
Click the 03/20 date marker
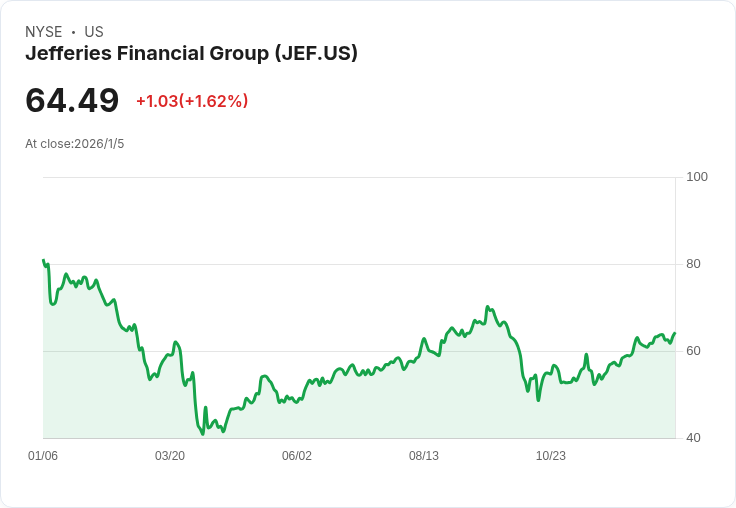coord(170,456)
